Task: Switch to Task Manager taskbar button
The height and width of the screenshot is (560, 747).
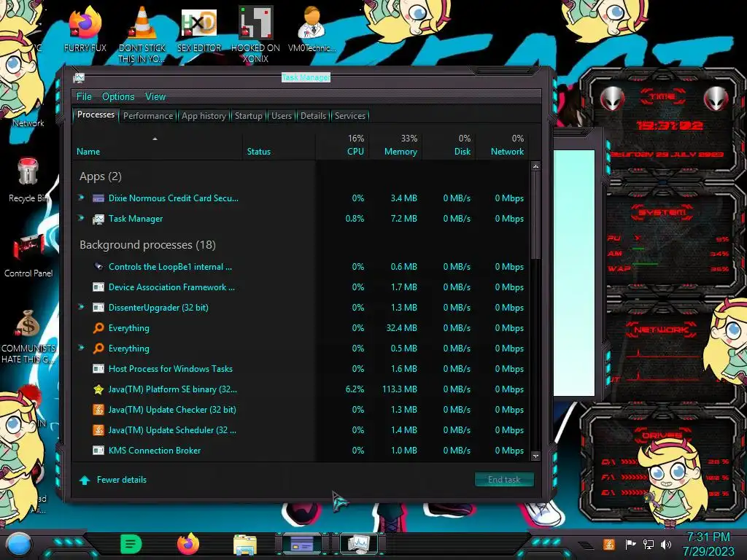Action: pos(359,544)
